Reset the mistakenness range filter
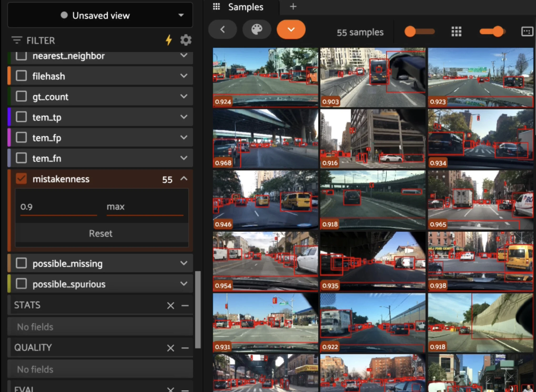536x392 pixels. click(101, 233)
